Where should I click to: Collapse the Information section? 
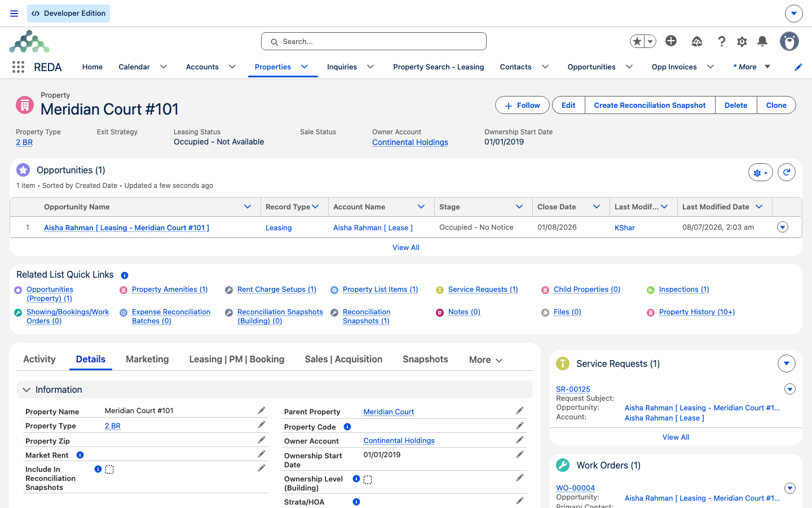tap(27, 389)
